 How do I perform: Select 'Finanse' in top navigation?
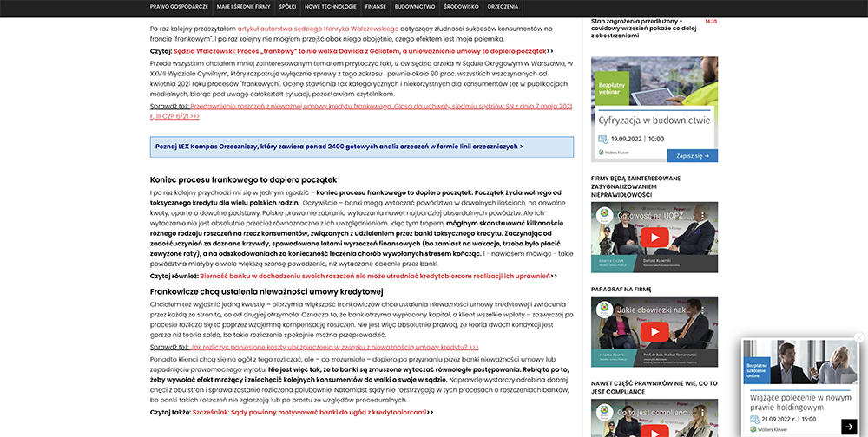click(375, 6)
